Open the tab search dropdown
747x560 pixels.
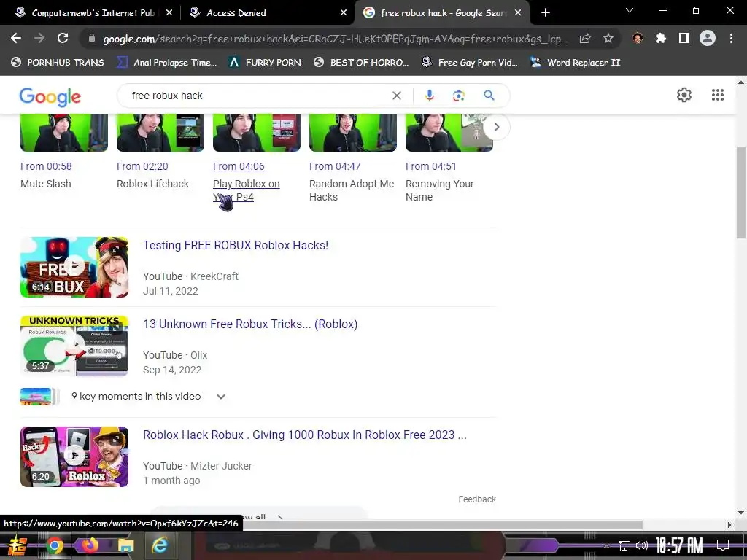click(630, 10)
